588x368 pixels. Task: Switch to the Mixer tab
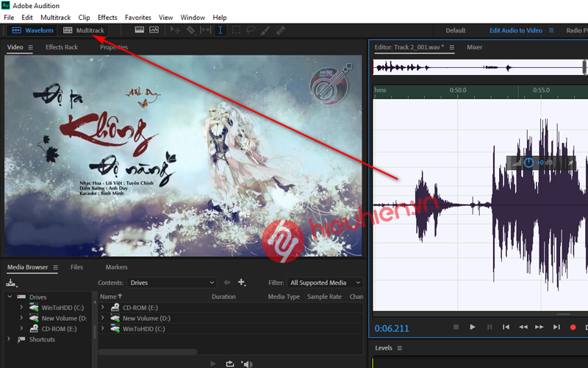[x=474, y=47]
